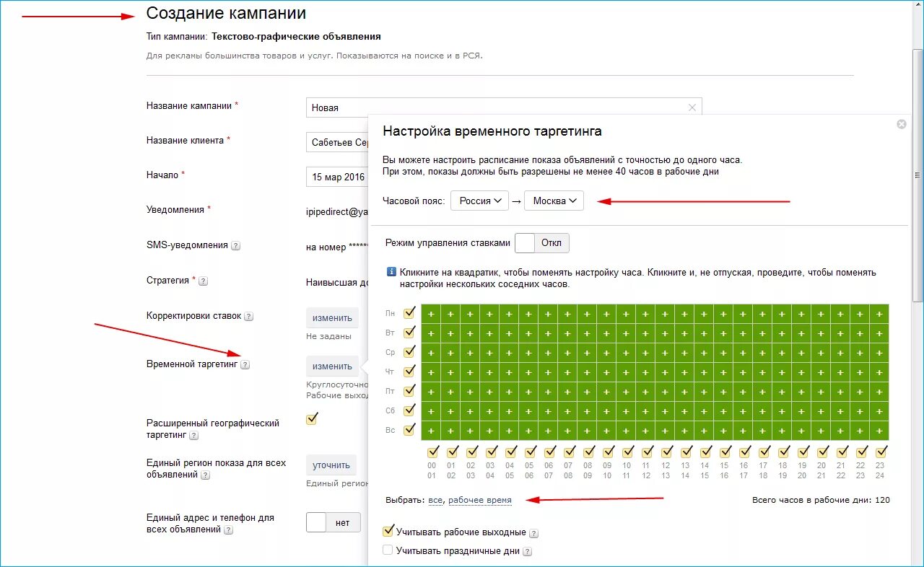Click Sunday 23-24 hour cell in grid

coord(879,431)
